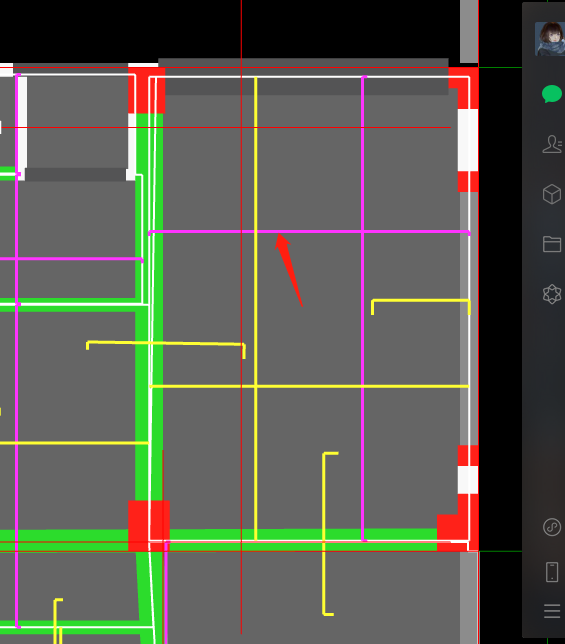Open the Favorites cube icon in WeChat sidebar
Viewport: 565px width, 644px height.
[552, 194]
